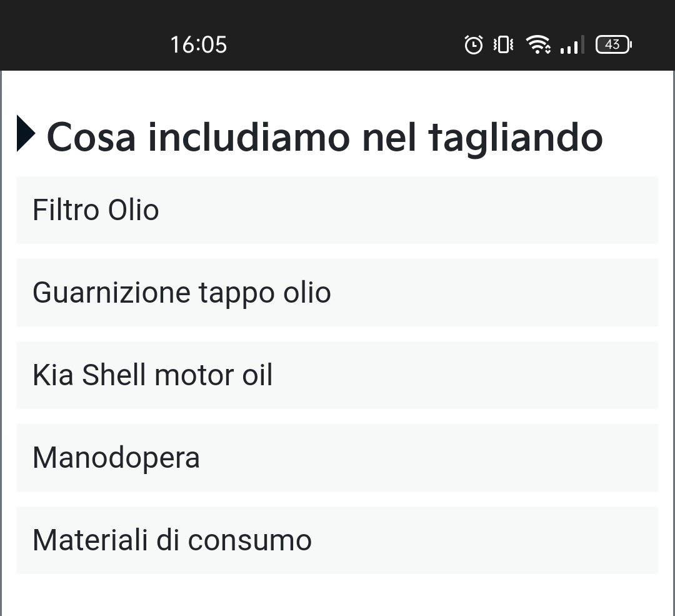
Task: Click the Filtro Olio text label
Action: 96,210
